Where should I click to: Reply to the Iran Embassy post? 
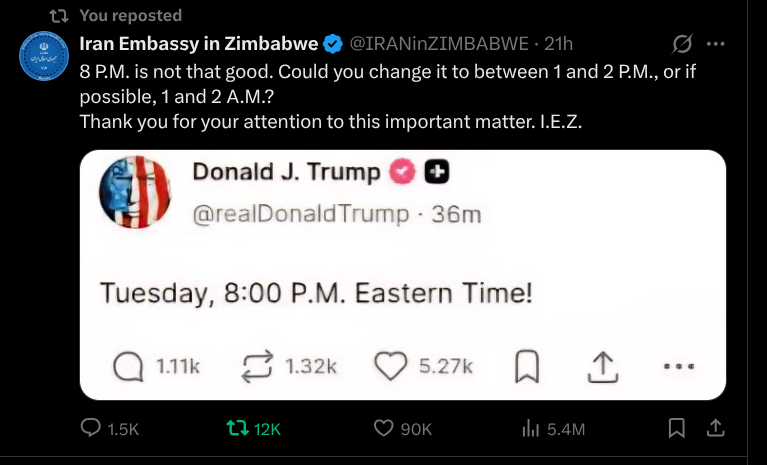[x=90, y=428]
